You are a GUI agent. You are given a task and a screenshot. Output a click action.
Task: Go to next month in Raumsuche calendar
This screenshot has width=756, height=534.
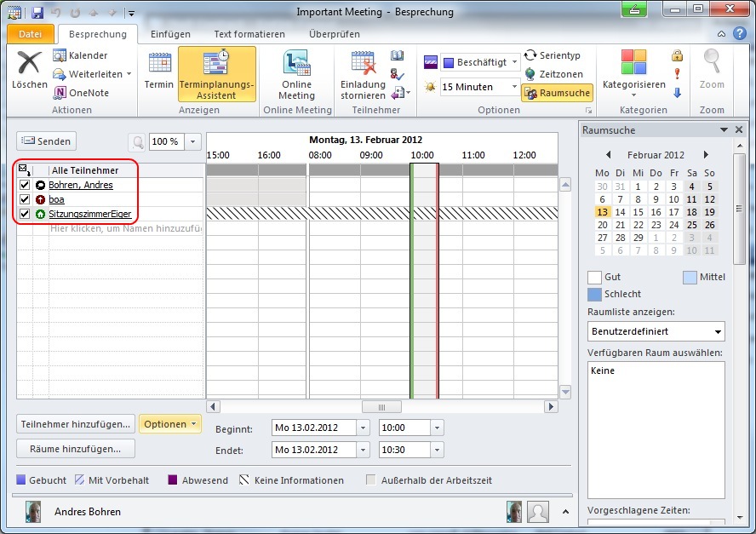[x=706, y=155]
